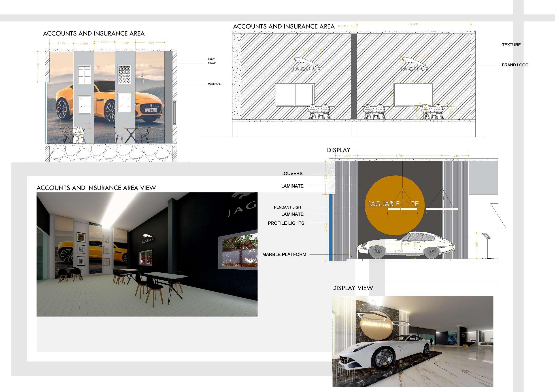The width and height of the screenshot is (555, 392).
Task: Click the MARBLE PLATFORM annotation label
Action: (284, 254)
